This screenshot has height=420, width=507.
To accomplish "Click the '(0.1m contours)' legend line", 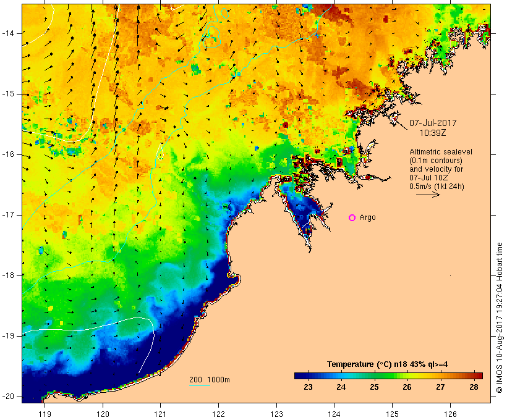I will point(436,161).
